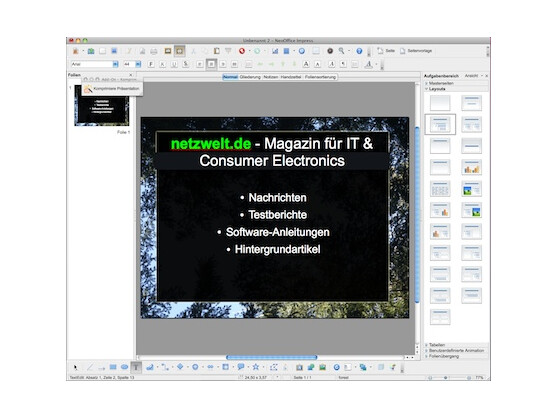Switch to the Handzettel view tab
Screen dimensions: 557x418
291,77
